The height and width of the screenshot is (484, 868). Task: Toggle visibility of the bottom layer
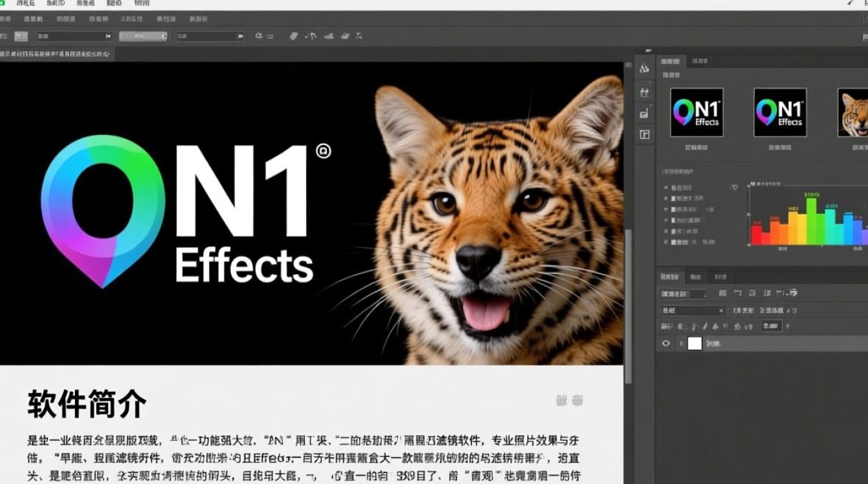point(666,343)
